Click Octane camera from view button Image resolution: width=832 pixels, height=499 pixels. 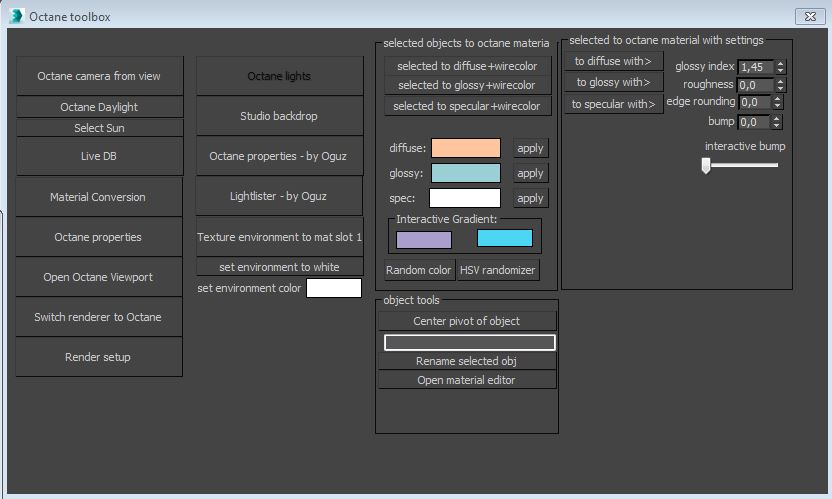pyautogui.click(x=99, y=76)
